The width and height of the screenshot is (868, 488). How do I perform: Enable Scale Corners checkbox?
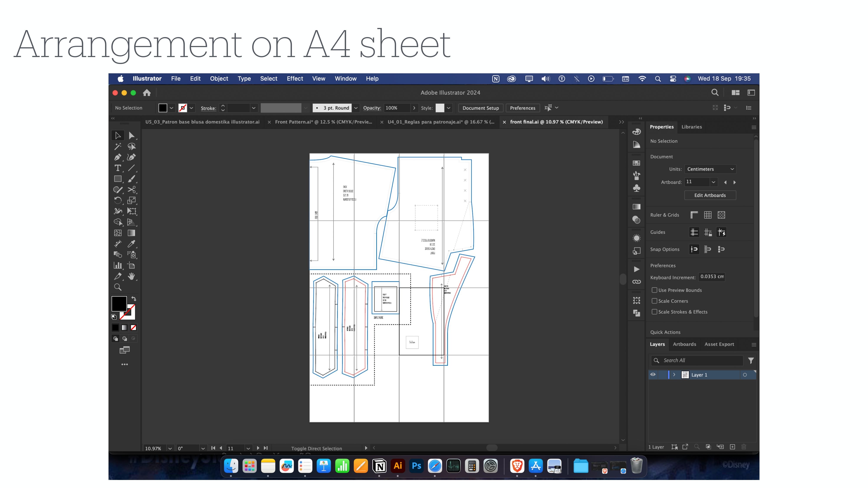coord(654,301)
